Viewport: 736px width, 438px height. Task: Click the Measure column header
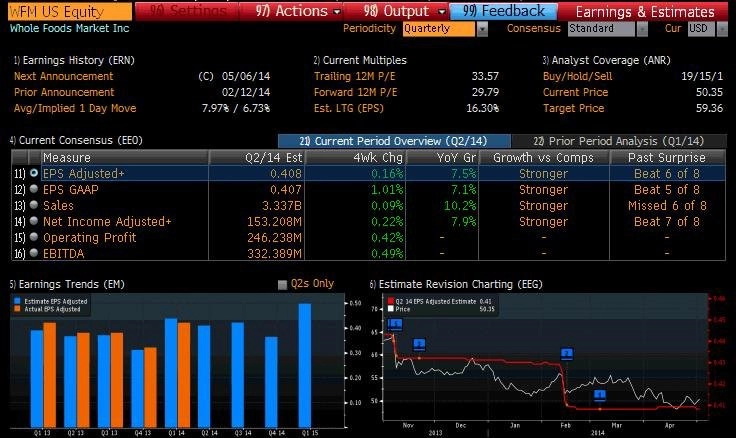[x=124, y=157]
